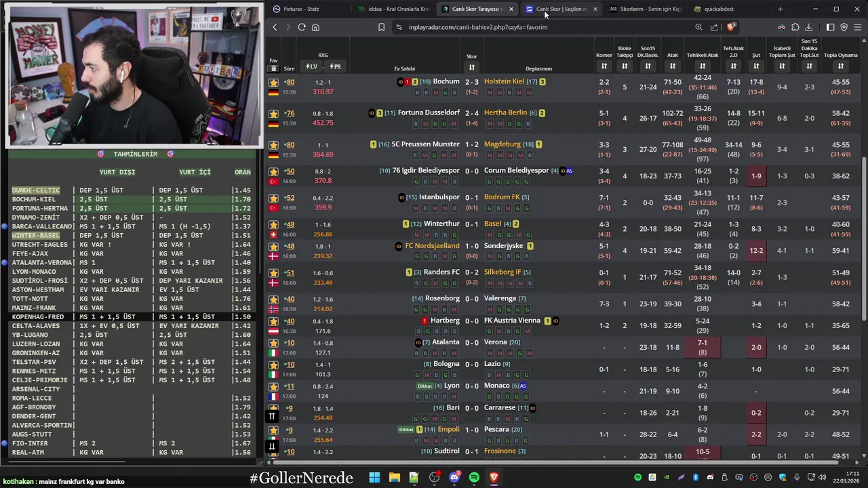This screenshot has height=488, width=868.
Task: Open browser downloads icon
Action: 808,27
